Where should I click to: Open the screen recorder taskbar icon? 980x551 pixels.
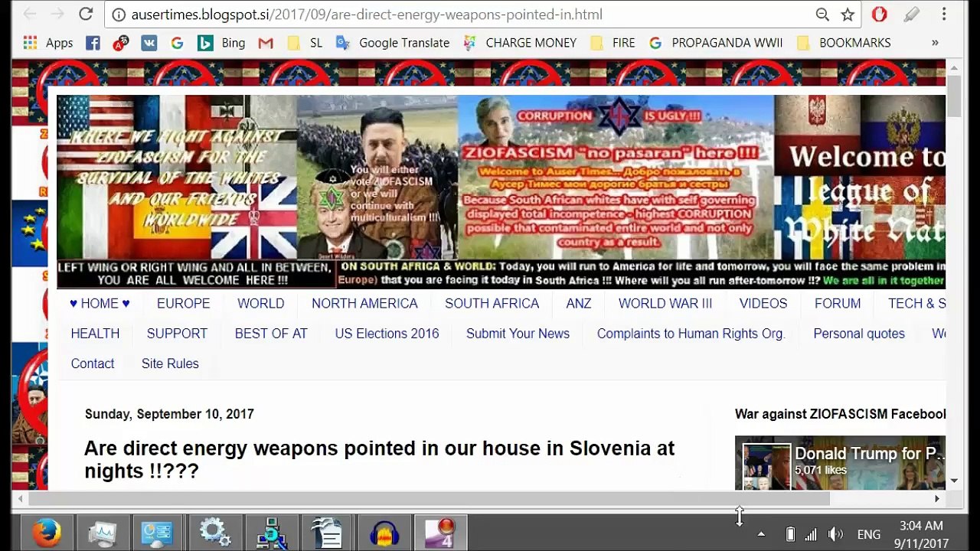point(440,533)
